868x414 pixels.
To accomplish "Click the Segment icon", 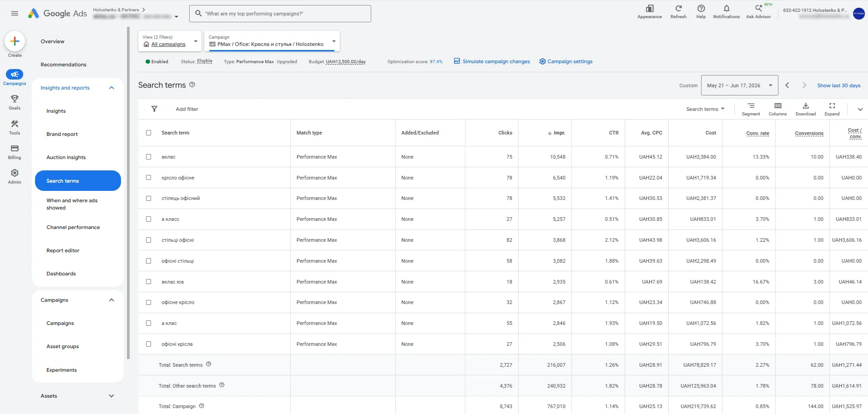I will pos(751,106).
